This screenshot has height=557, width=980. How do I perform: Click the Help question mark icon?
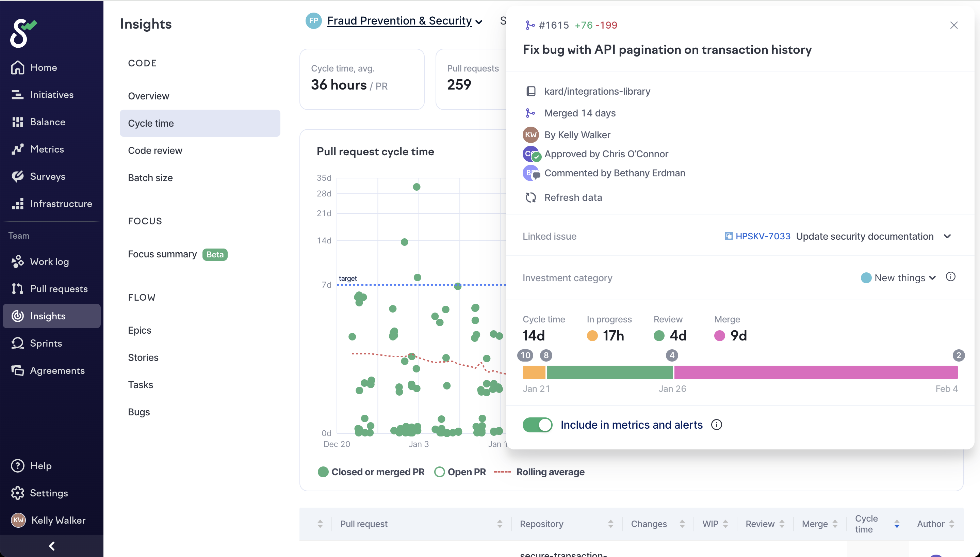18,465
